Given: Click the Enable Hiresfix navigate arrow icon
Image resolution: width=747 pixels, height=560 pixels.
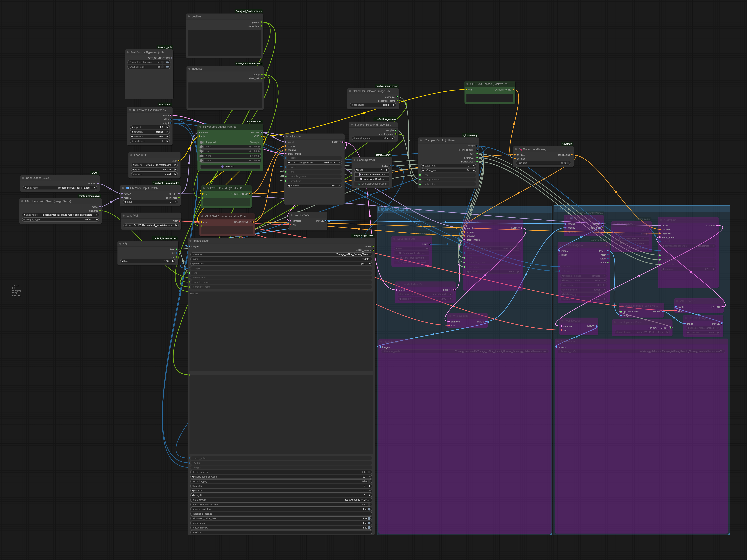Looking at the screenshot, I should coord(168,67).
